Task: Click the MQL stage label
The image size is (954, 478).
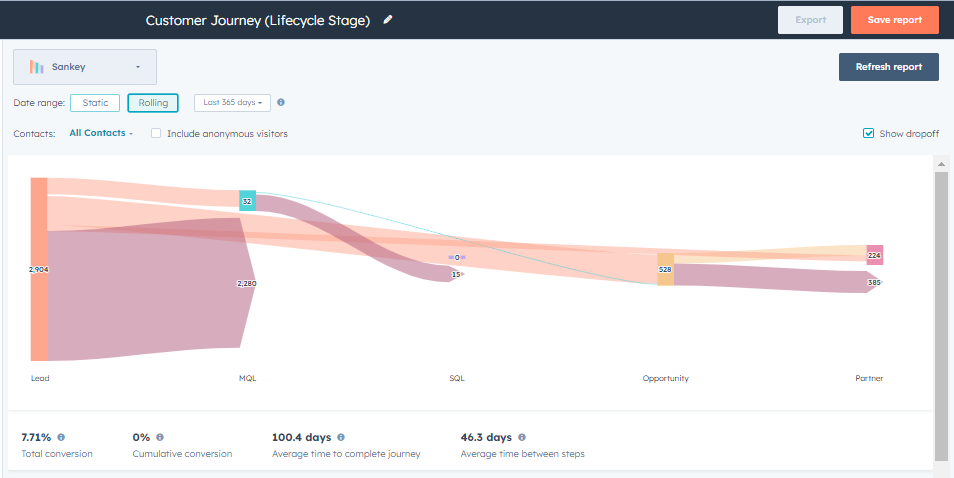Action: 248,378
